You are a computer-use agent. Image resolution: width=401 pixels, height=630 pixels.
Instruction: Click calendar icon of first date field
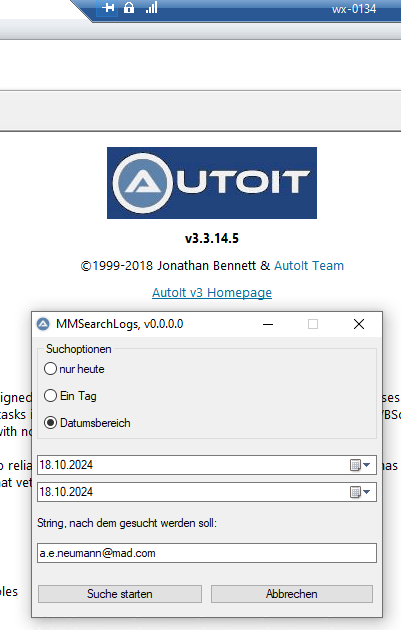coord(355,465)
